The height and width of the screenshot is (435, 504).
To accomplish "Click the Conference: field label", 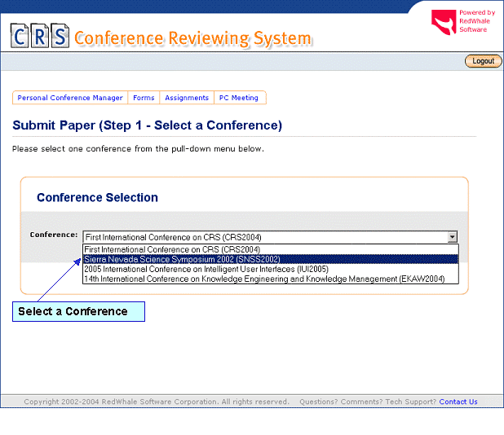I will coord(54,235).
